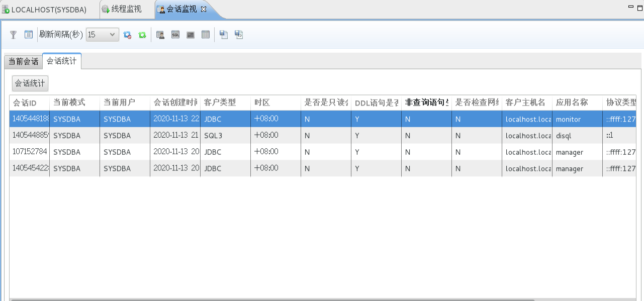The height and width of the screenshot is (301, 644).
Task: Click the SQL3 client type cell
Action: click(225, 136)
